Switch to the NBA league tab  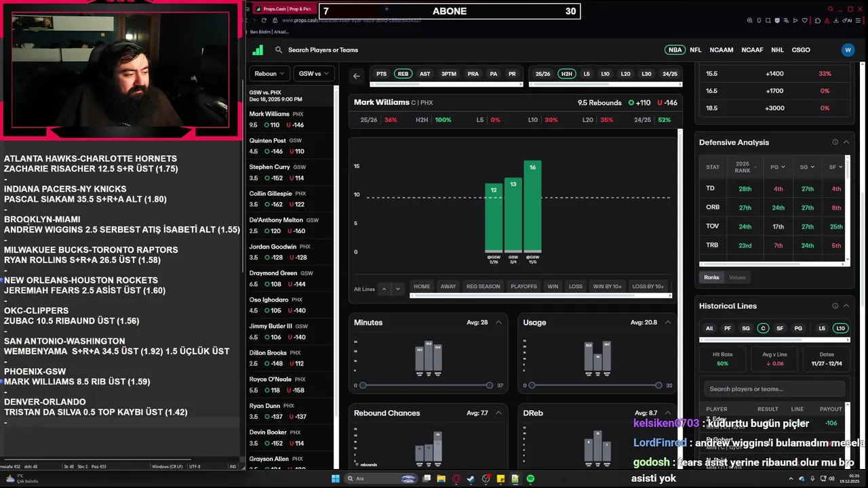coord(675,49)
